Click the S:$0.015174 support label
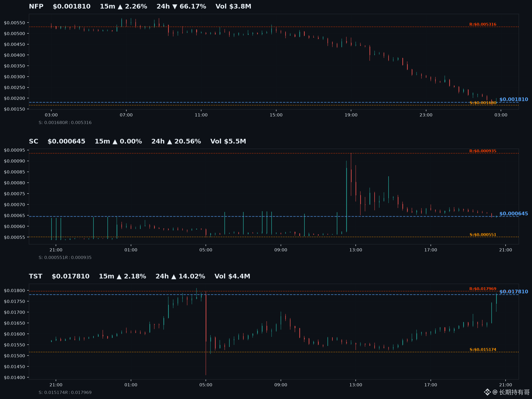 click(x=483, y=350)
